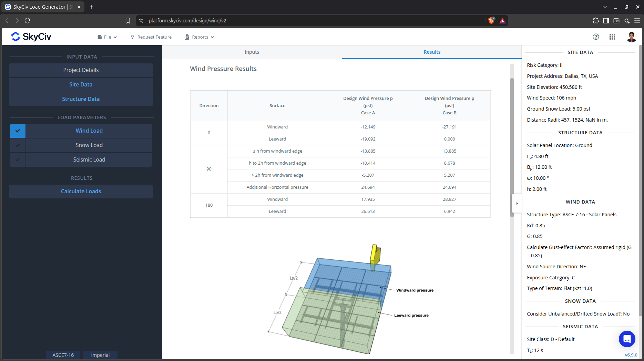
Task: Click the site settings icon in address bar
Action: pos(141,21)
